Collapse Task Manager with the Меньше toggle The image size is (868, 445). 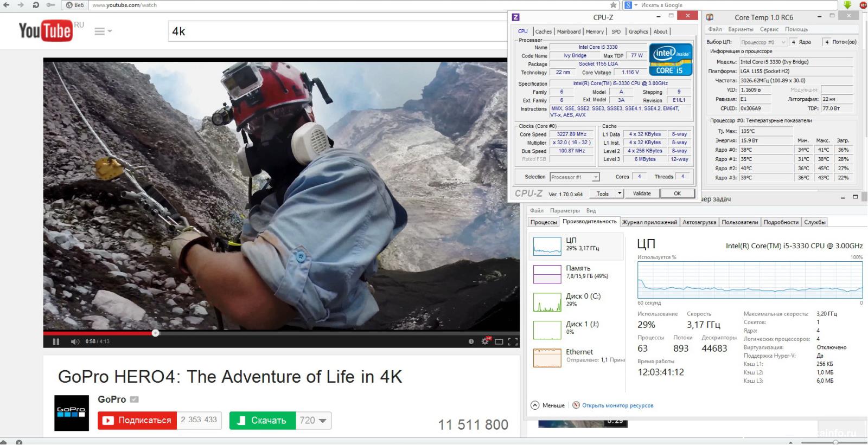pyautogui.click(x=548, y=405)
